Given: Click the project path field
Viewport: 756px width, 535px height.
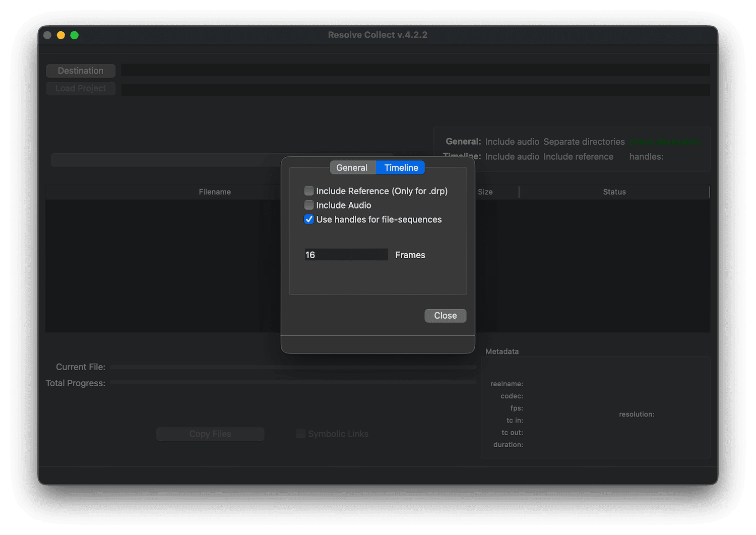Looking at the screenshot, I should click(x=415, y=90).
